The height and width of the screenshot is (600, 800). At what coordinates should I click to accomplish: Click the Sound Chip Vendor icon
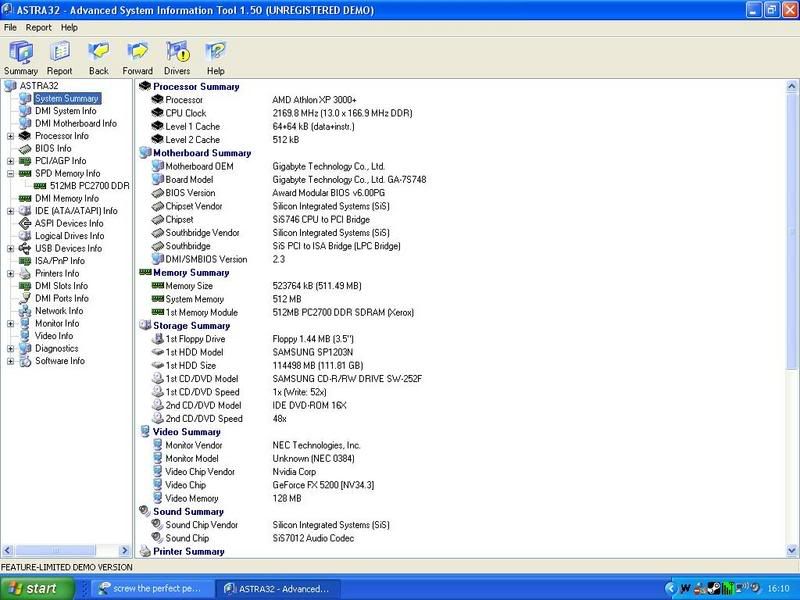158,524
